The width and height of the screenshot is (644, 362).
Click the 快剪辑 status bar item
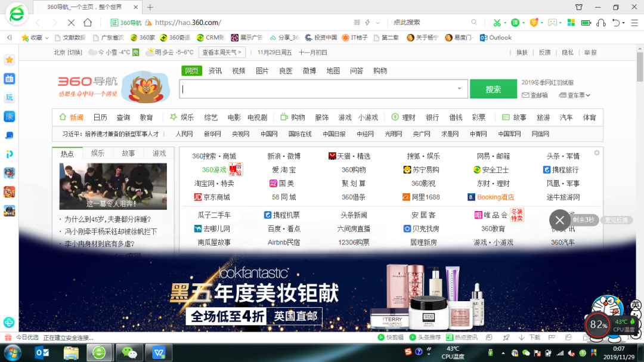(391, 338)
